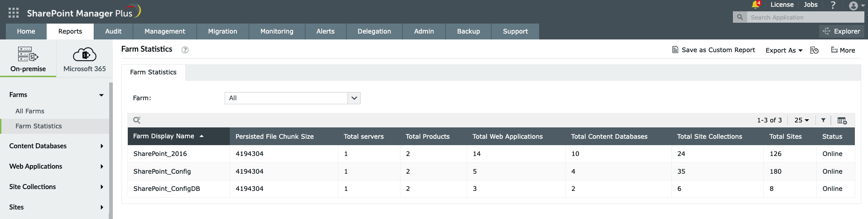
Task: Select the SharePoint_Config farm row
Action: [x=491, y=171]
